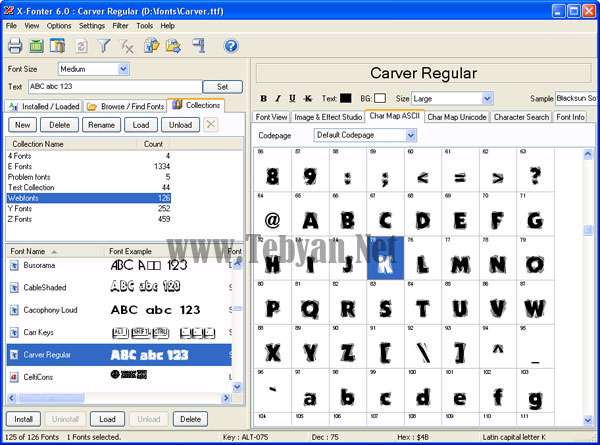
Task: Click the CableShaded font file icon
Action: [14, 287]
